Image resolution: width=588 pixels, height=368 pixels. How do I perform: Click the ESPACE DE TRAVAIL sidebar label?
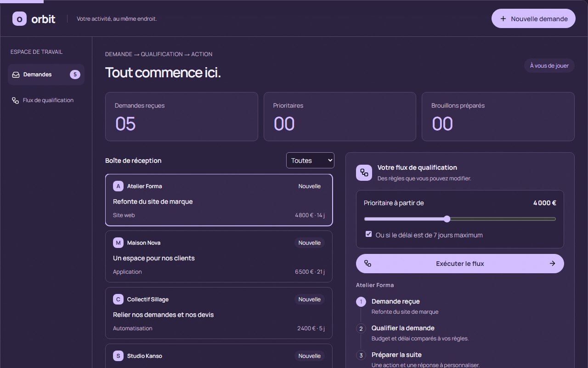tap(37, 52)
